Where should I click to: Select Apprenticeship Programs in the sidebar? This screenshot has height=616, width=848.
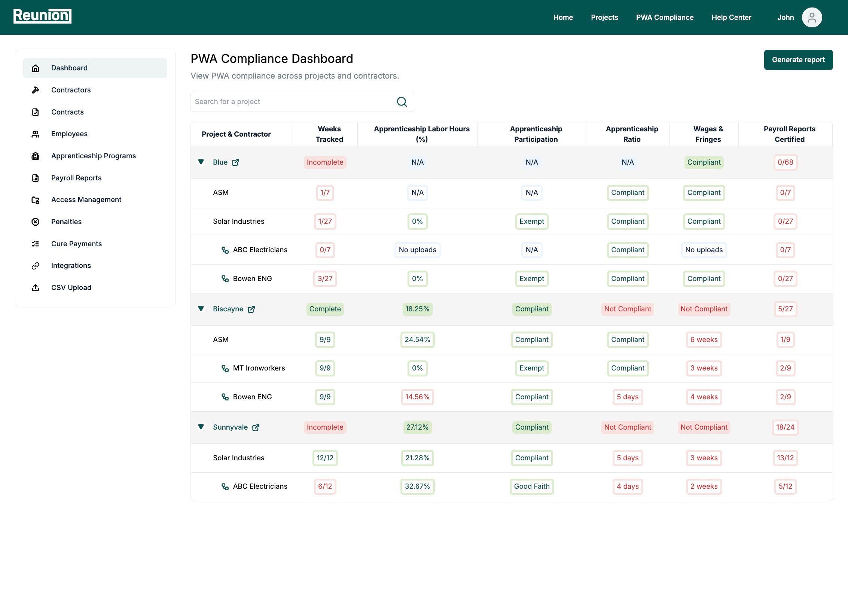coord(94,156)
